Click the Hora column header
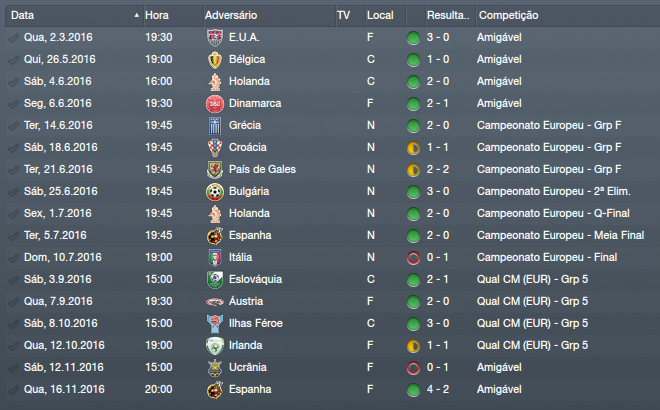660x410 pixels. (x=157, y=16)
